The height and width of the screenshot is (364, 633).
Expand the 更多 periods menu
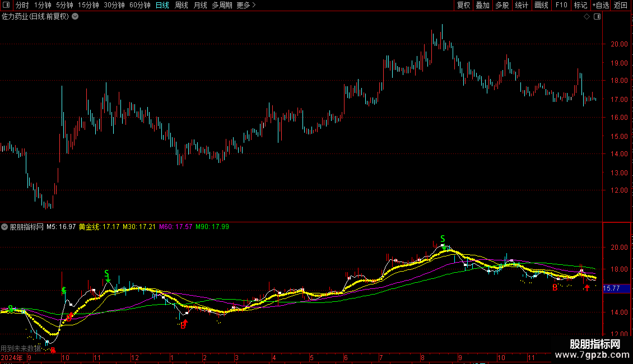246,5
